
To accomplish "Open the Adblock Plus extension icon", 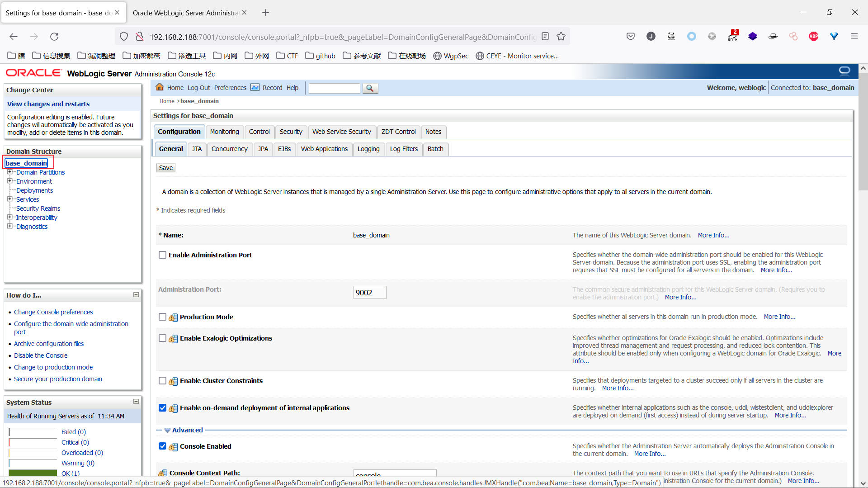I will pos(813,37).
